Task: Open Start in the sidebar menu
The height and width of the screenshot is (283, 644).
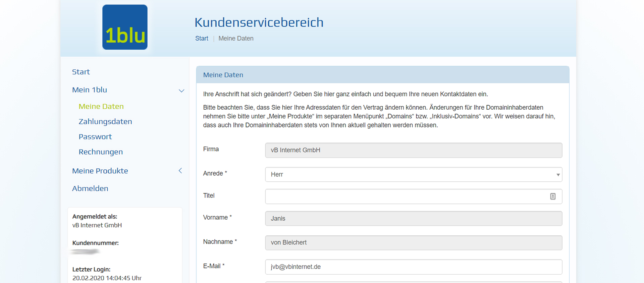Action: coord(81,72)
